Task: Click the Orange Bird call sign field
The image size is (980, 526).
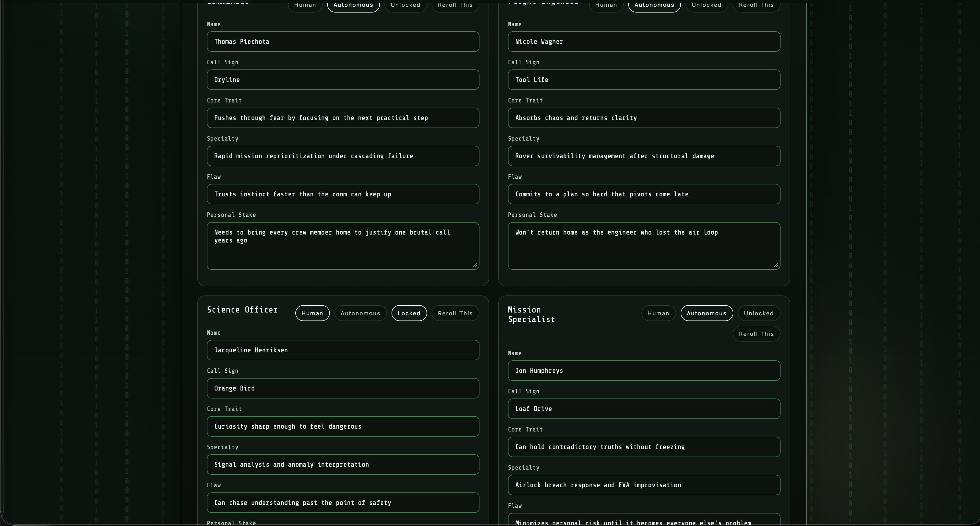Action: click(x=342, y=388)
